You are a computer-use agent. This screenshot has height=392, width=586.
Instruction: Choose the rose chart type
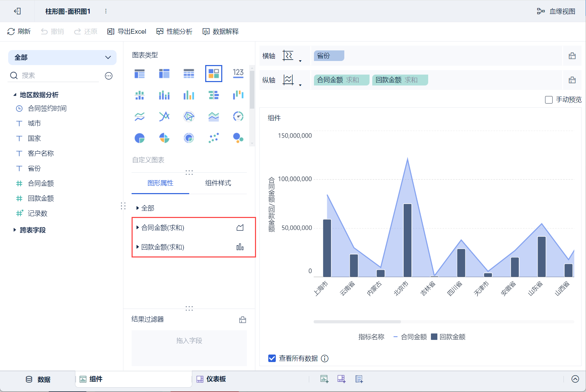[x=164, y=138]
